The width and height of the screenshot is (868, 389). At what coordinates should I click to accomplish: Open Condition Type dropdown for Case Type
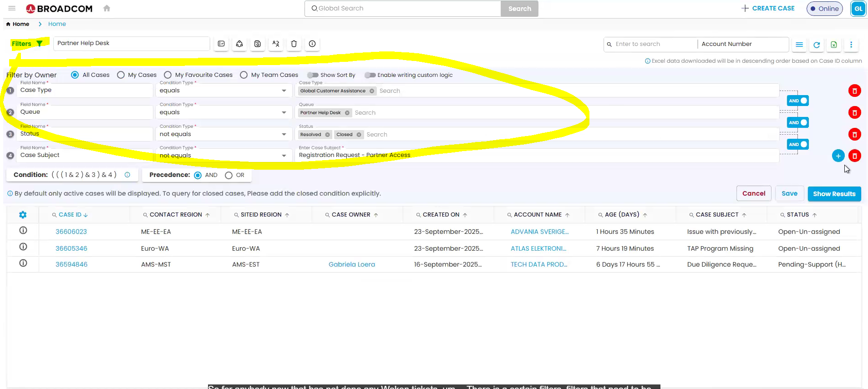[x=223, y=91]
